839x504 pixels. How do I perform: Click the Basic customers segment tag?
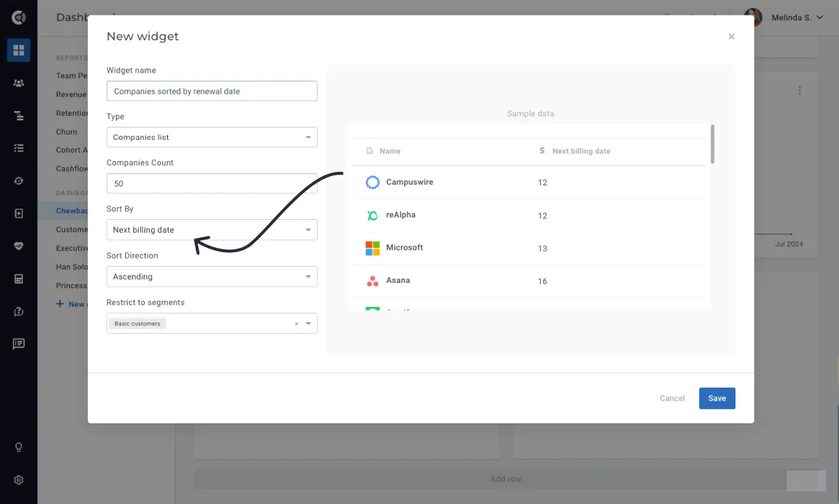coord(137,324)
